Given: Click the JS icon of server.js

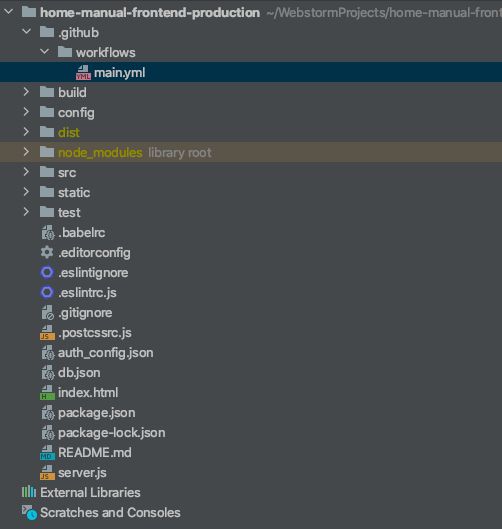Looking at the screenshot, I should pyautogui.click(x=47, y=473).
